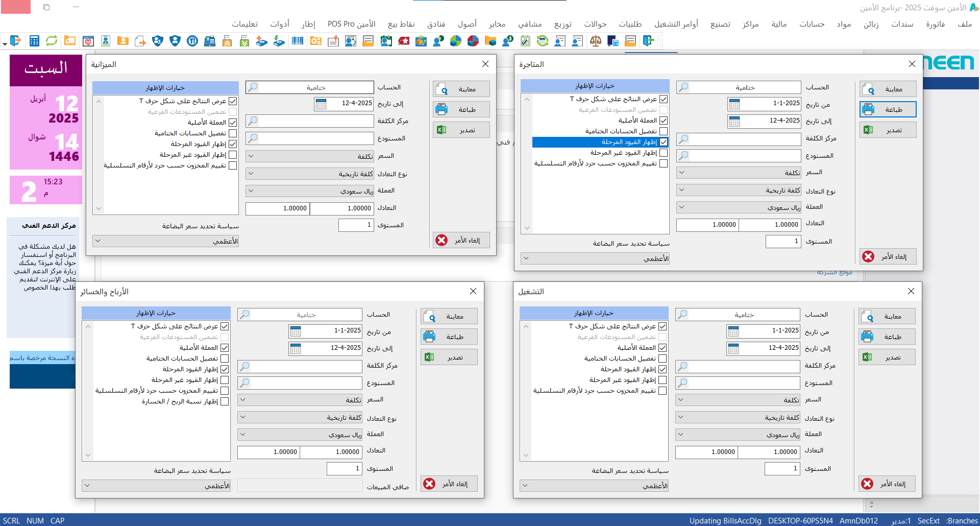Open calendar picker for الميزانية إلى تاريخ
This screenshot has height=526, width=980.
click(x=321, y=104)
